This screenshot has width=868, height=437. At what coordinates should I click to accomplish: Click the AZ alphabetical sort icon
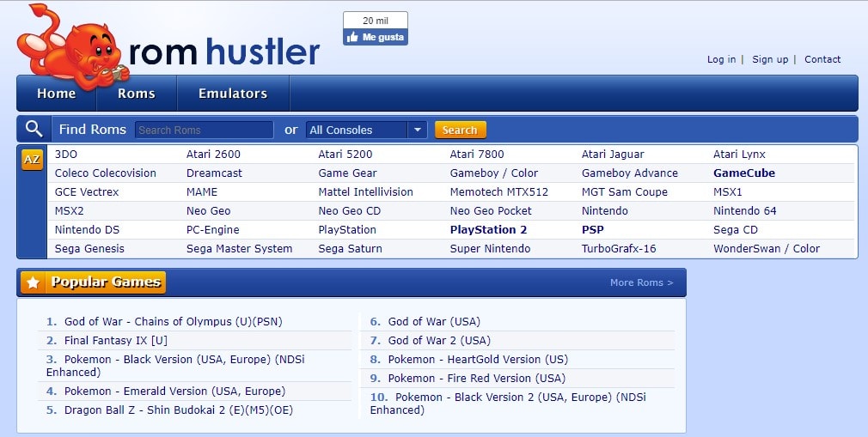32,160
